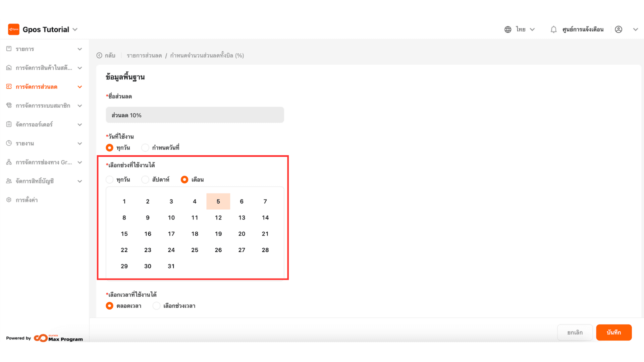Open the ไทย language dropdown
This screenshot has width=644, height=362.
coord(525,29)
